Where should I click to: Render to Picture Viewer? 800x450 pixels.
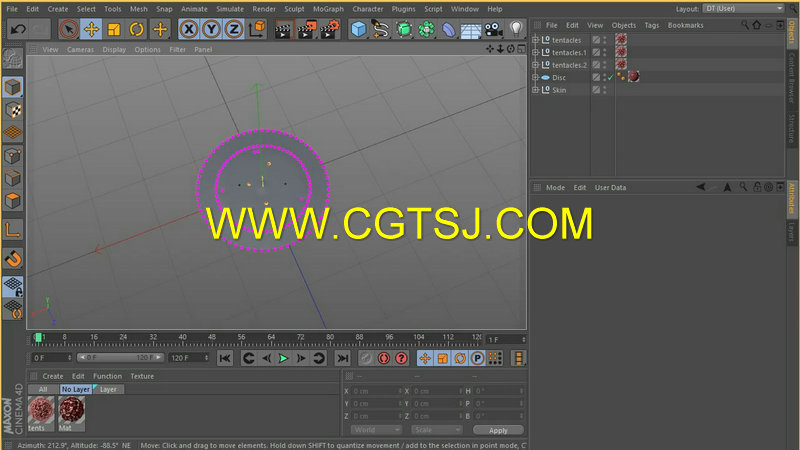[x=307, y=29]
